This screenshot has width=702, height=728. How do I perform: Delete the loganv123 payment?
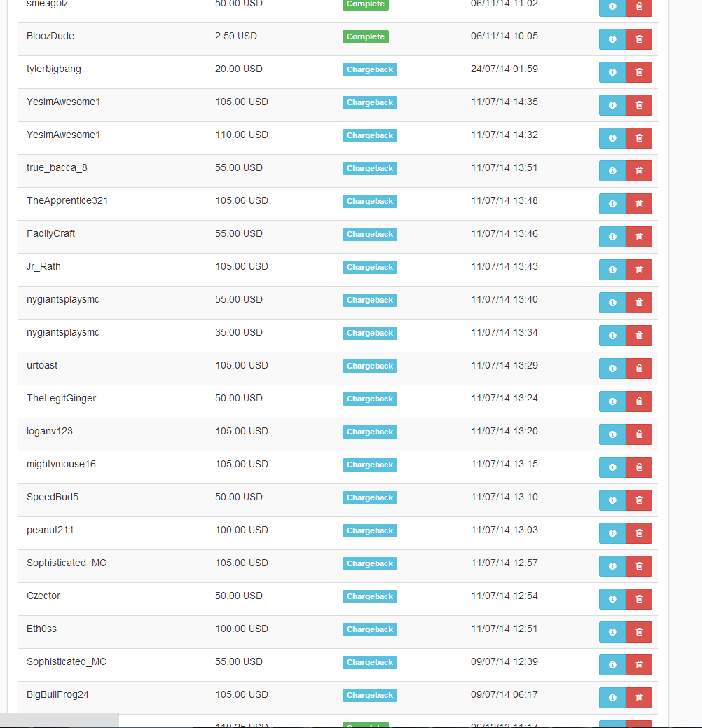pyautogui.click(x=639, y=434)
